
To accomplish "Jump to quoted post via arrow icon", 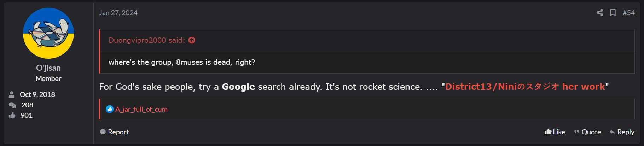I will tap(192, 40).
